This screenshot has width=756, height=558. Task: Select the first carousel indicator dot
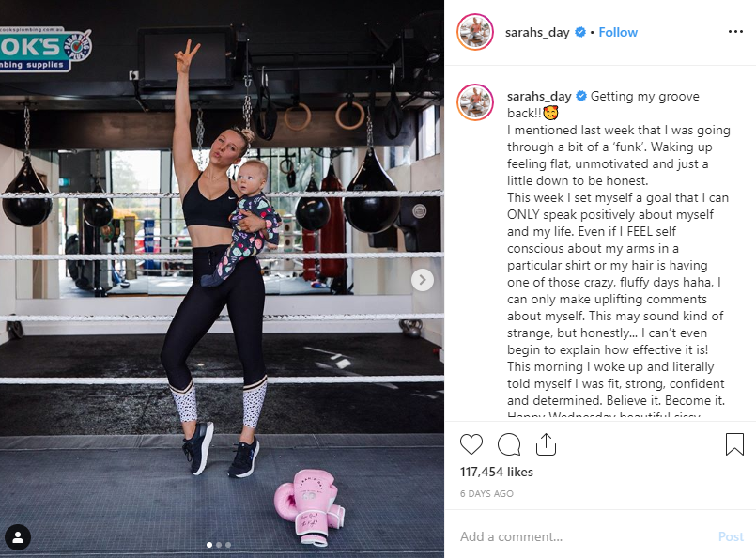point(209,545)
